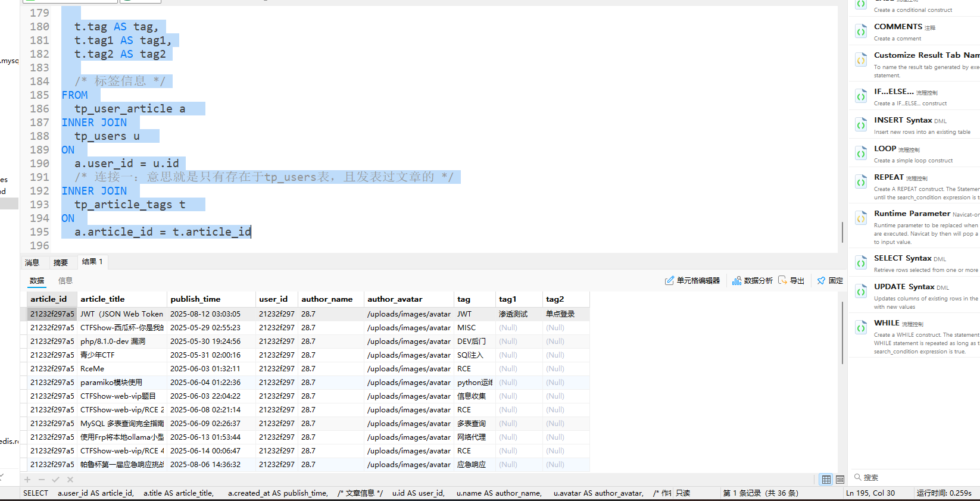Select the RceMe article row
This screenshot has height=501, width=980.
click(x=92, y=369)
